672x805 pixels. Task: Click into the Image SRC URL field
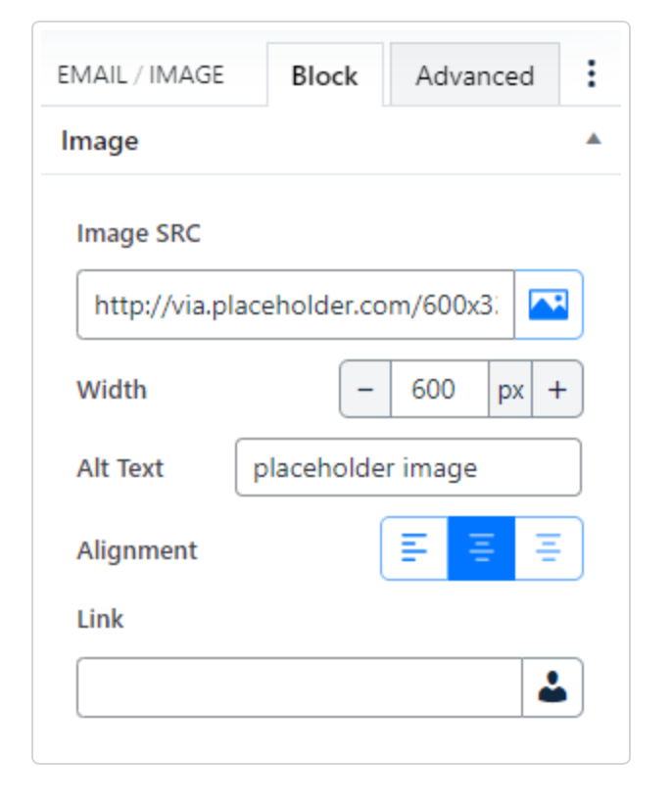[x=295, y=305]
